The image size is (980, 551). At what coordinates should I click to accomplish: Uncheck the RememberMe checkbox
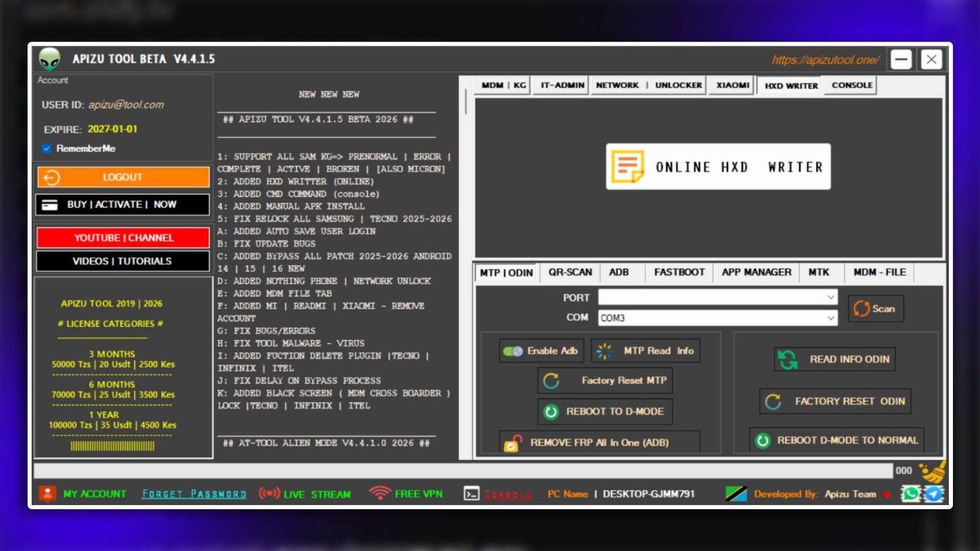[x=48, y=148]
